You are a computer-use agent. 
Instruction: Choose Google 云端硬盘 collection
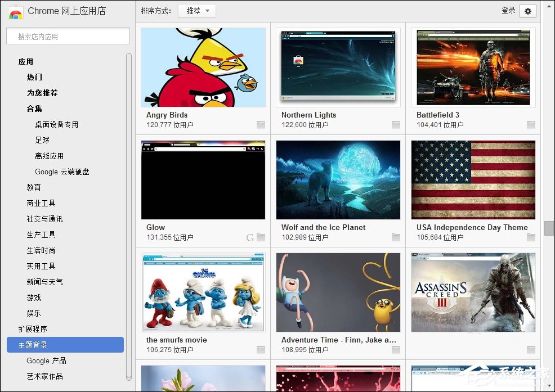(x=62, y=172)
